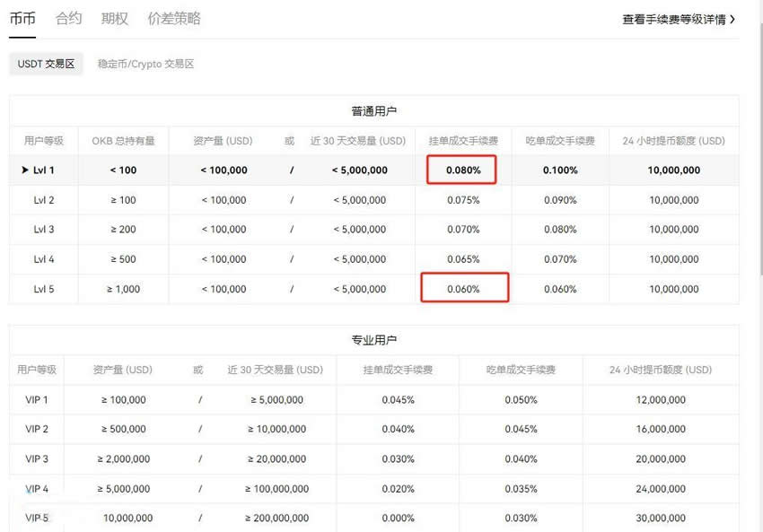763x532 pixels.
Task: Click the 挂单成交手续费 header in 普通用户 table
Action: point(463,141)
